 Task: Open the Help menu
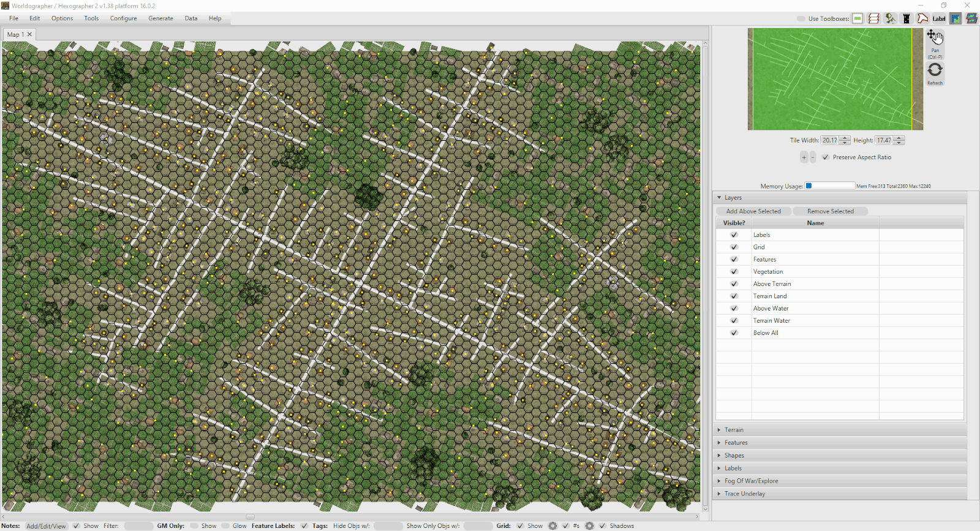tap(214, 18)
